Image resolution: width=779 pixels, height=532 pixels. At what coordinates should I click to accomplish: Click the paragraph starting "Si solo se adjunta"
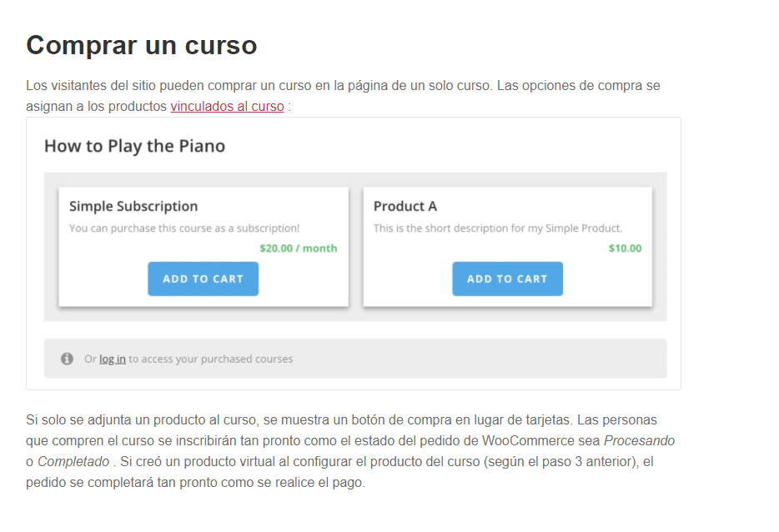pos(350,451)
